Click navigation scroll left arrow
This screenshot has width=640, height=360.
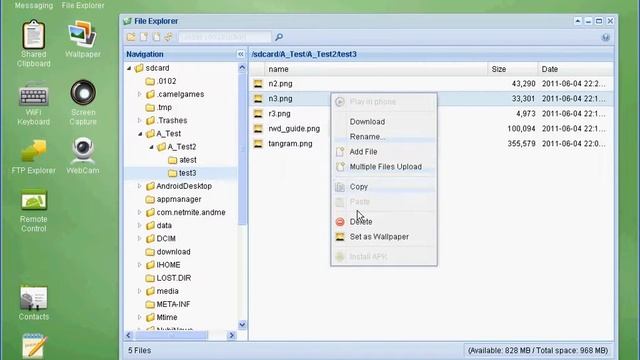[x=129, y=335]
